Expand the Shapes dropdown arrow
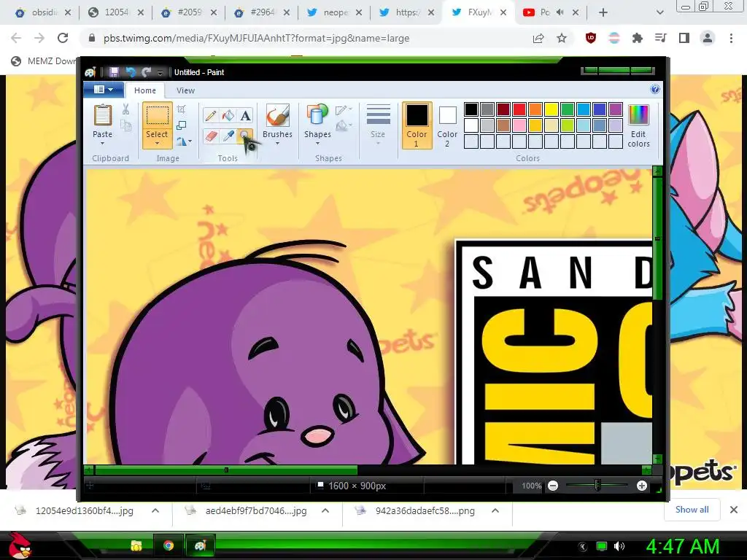 coord(317,144)
